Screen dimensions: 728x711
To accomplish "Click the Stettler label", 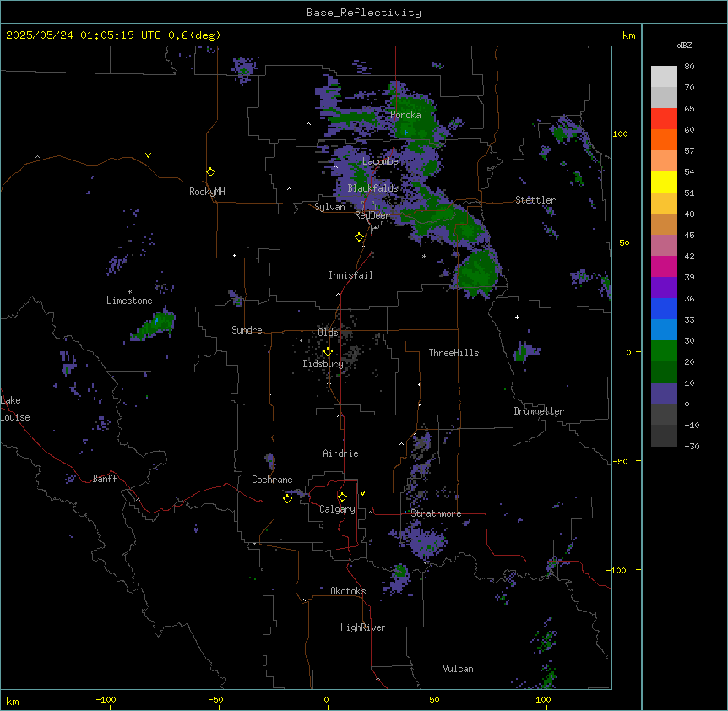I will click(535, 200).
